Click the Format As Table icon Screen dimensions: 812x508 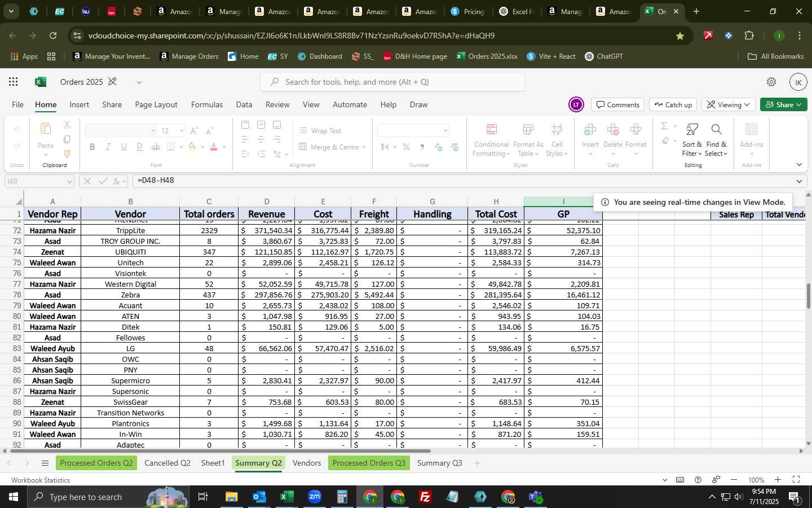coord(528,130)
